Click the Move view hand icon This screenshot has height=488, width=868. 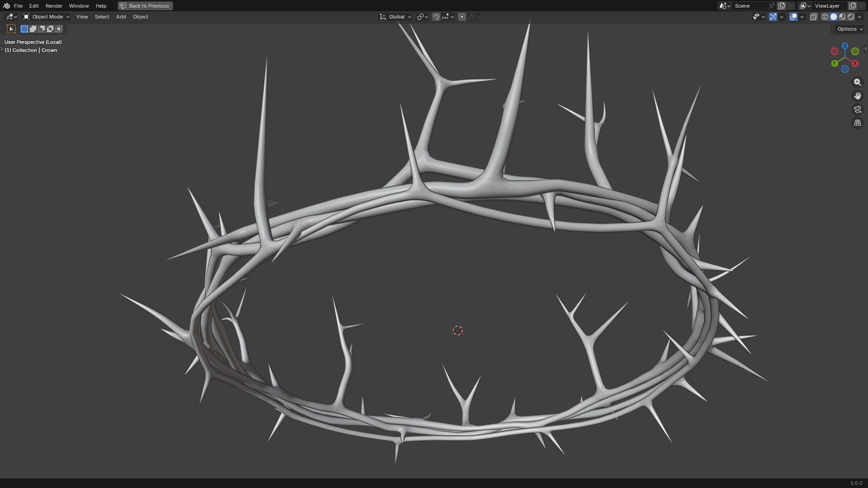[x=857, y=96]
